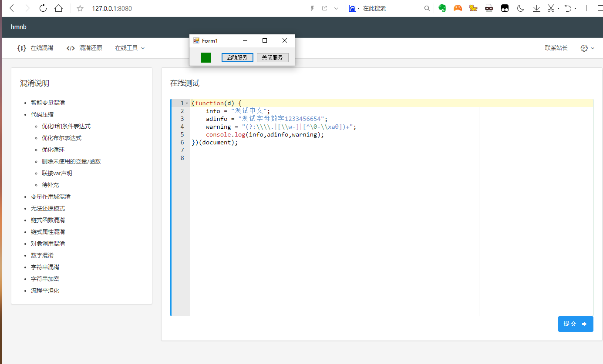Click the magnifier icon in search box

tap(427, 8)
